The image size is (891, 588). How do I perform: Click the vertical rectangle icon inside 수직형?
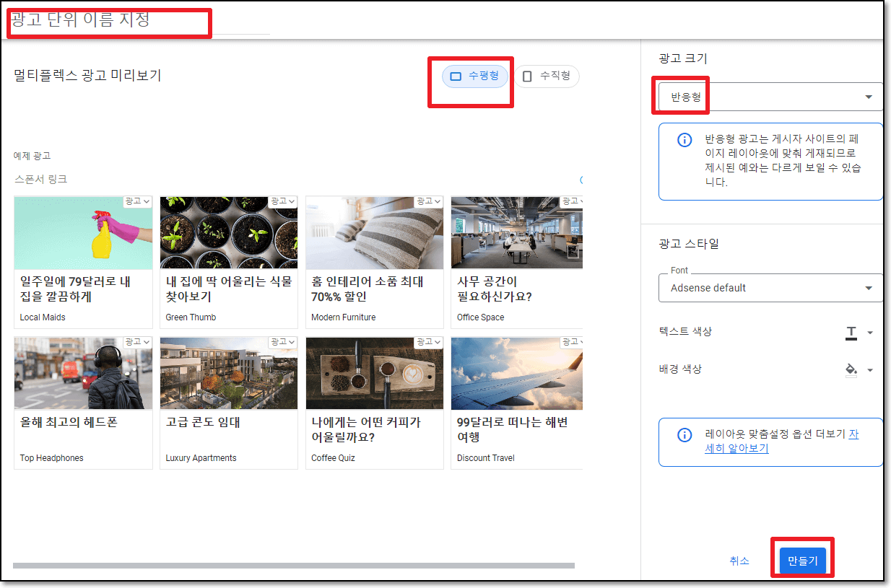tap(527, 76)
